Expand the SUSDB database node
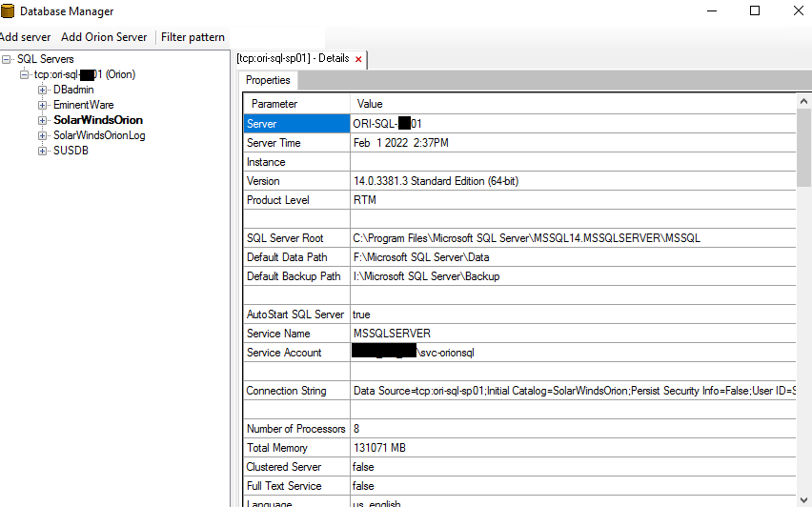This screenshot has width=812, height=507. click(43, 152)
